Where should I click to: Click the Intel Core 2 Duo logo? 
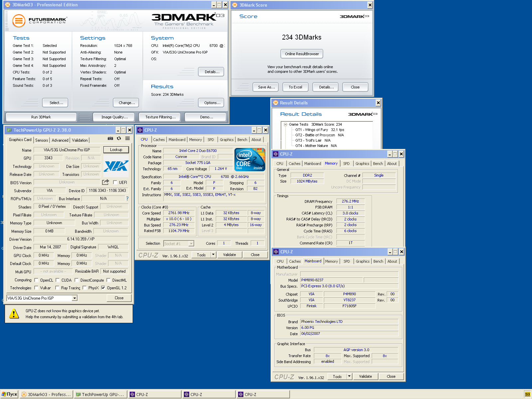click(250, 160)
